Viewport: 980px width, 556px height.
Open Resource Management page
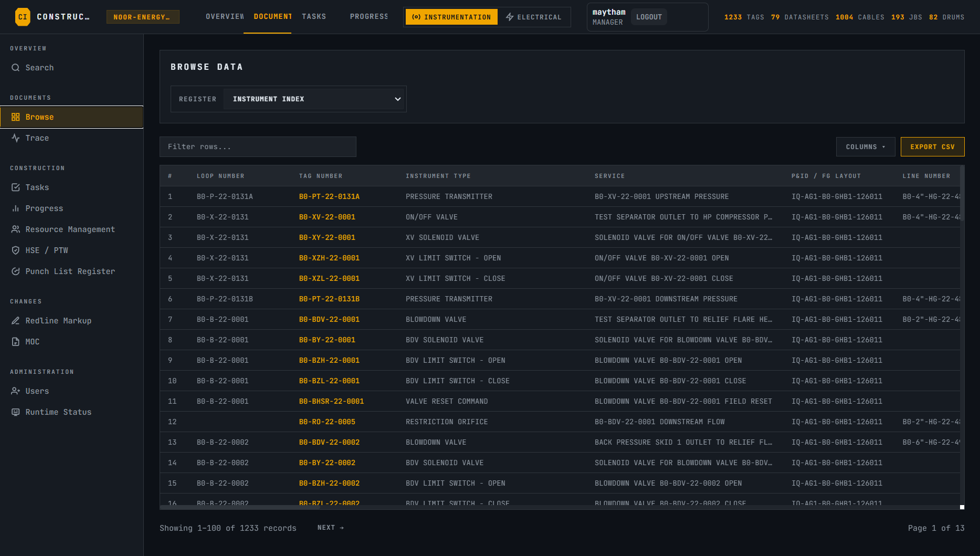72,229
